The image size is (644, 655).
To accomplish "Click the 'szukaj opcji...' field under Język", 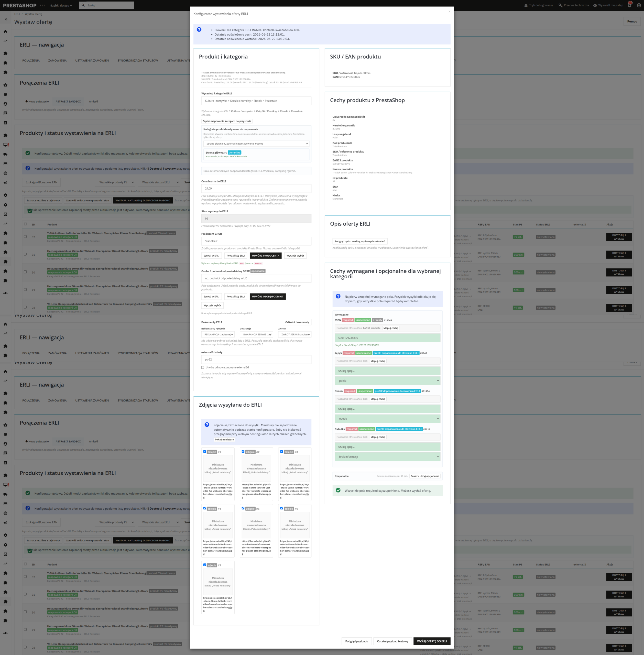I will (388, 371).
